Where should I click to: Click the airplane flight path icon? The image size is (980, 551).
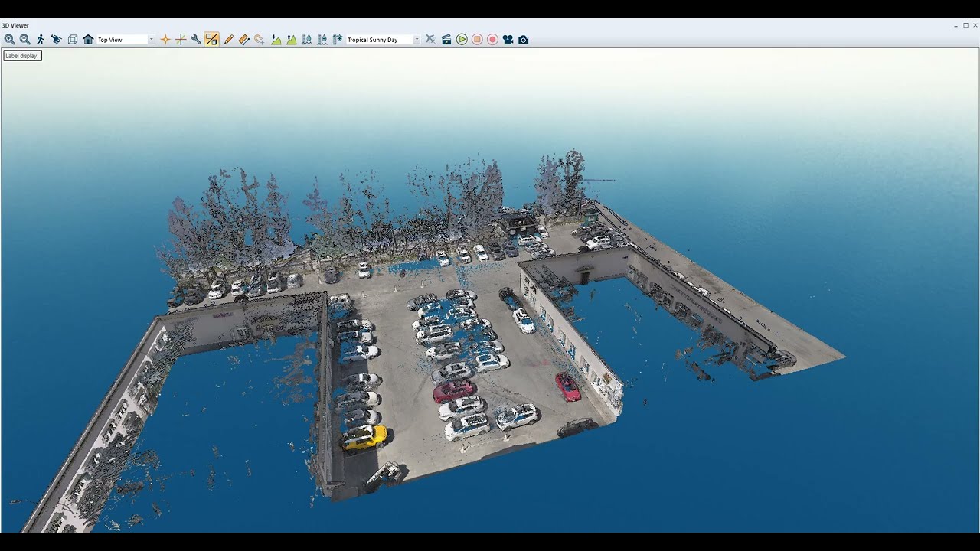(430, 40)
